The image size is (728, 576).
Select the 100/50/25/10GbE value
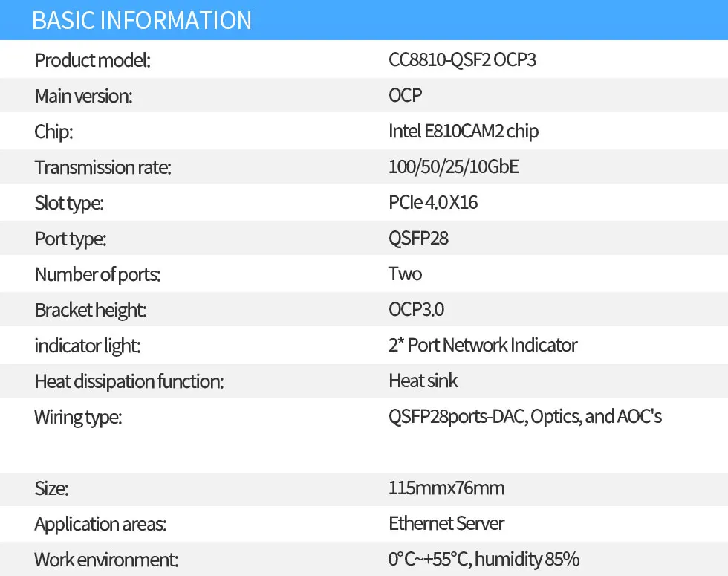pyautogui.click(x=453, y=167)
